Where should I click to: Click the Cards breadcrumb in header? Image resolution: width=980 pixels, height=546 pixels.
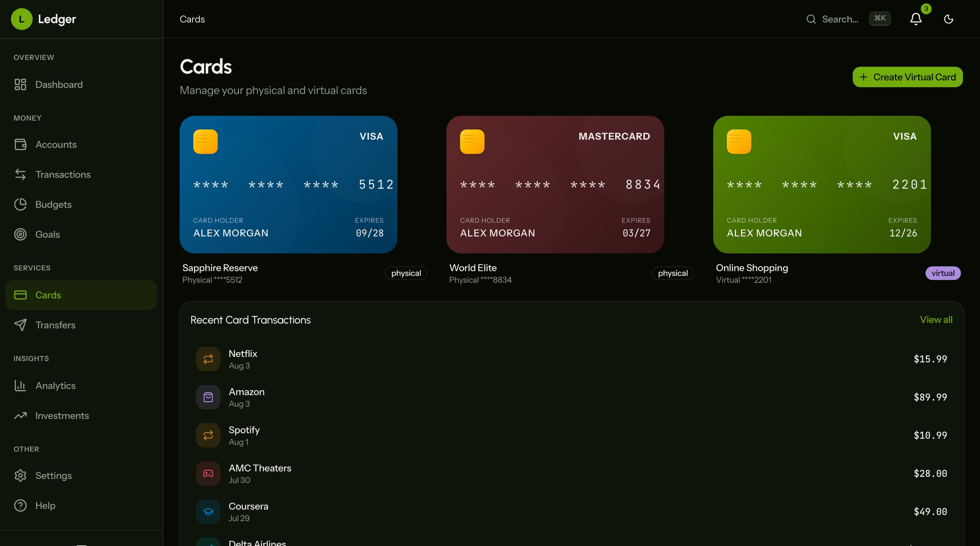point(192,19)
